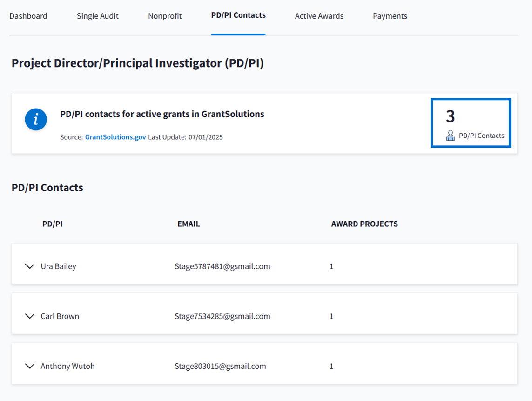532x401 pixels.
Task: Click Ura Bailey's email address
Action: click(222, 266)
